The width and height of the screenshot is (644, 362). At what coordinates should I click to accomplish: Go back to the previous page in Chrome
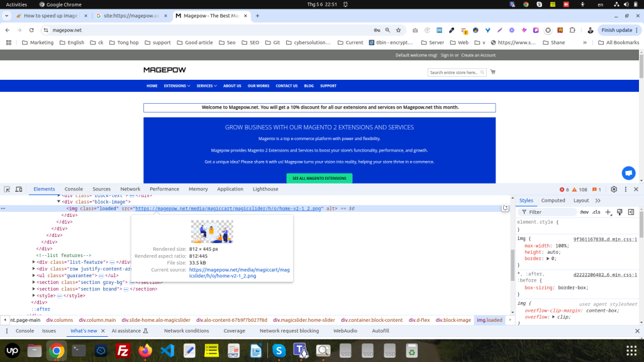tap(8, 30)
